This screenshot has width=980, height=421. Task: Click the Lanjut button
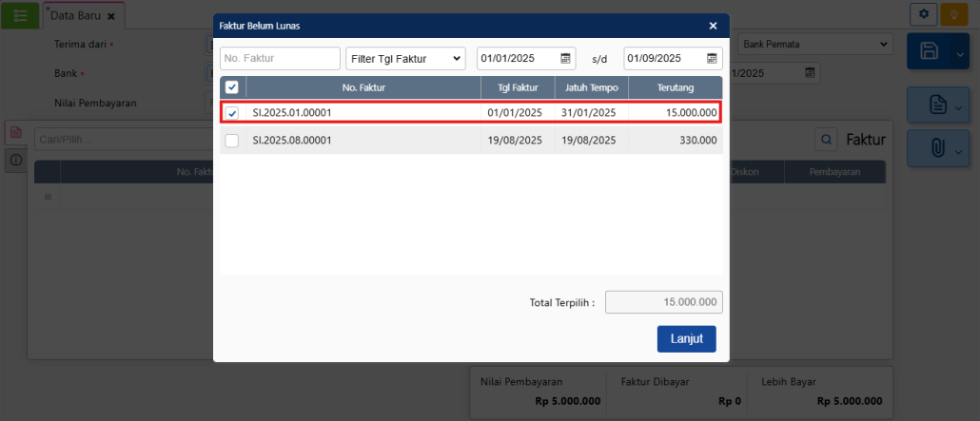click(x=686, y=339)
